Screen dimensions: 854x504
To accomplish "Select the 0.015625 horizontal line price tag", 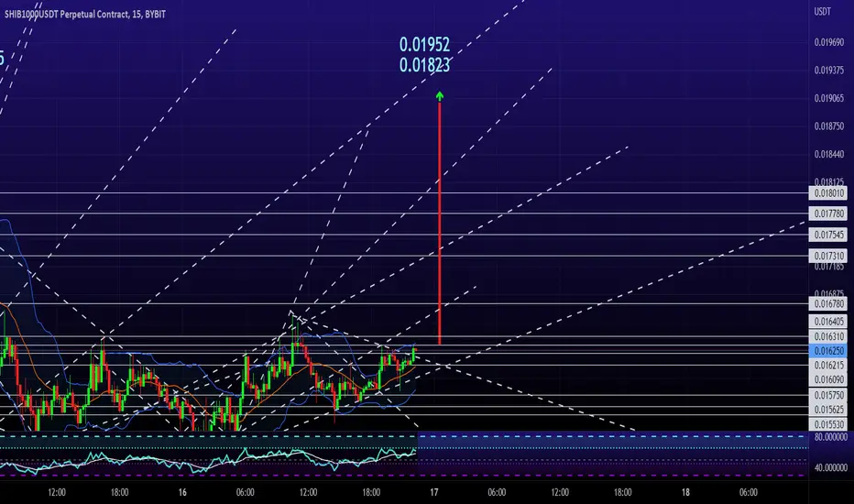I will click(827, 410).
